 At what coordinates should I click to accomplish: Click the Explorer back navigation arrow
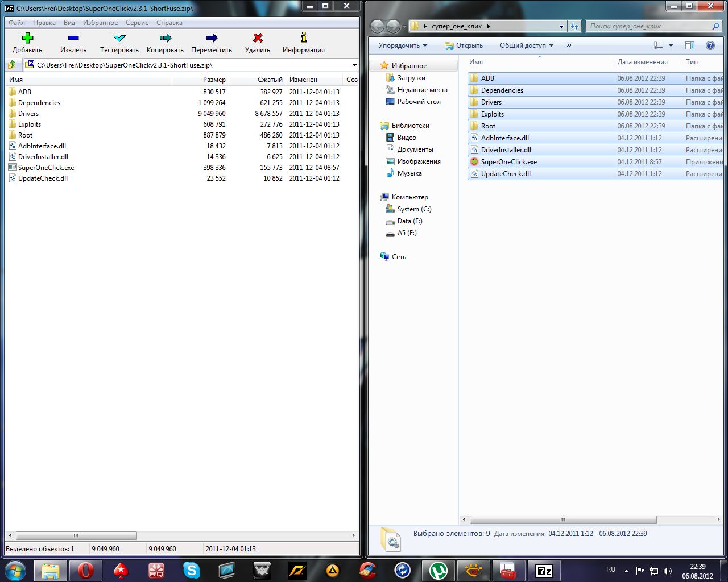pos(377,26)
